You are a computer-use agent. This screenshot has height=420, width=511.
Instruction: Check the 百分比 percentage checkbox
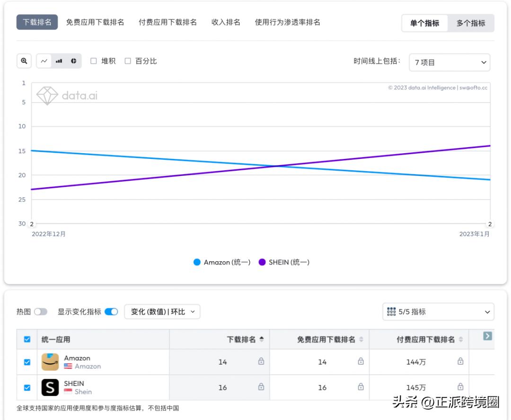[128, 61]
